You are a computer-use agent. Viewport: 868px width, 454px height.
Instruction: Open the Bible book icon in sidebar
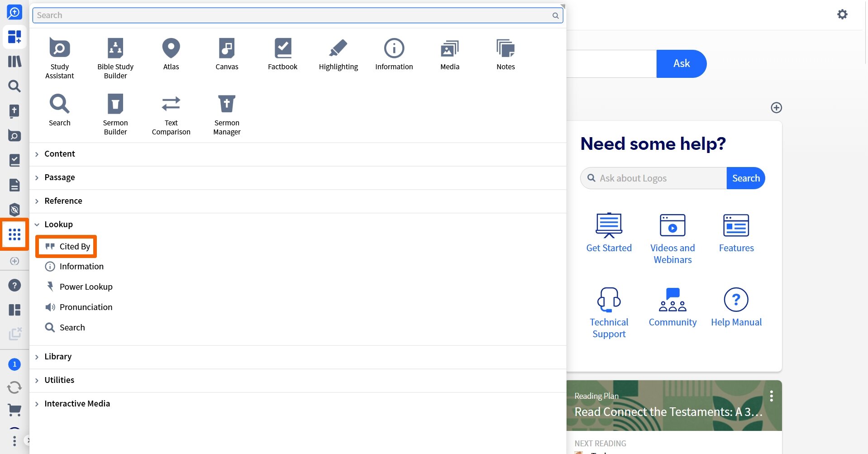tap(14, 111)
